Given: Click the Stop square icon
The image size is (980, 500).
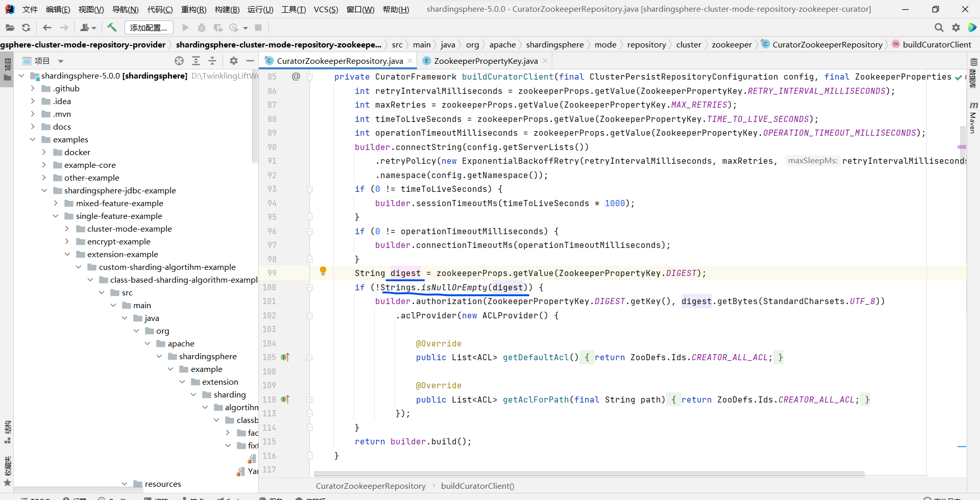Looking at the screenshot, I should pyautogui.click(x=258, y=28).
